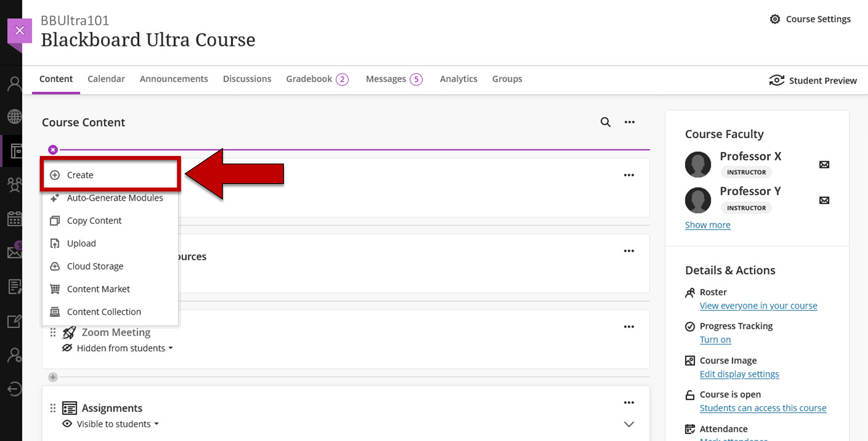Select Auto-Generate Modules

[x=110, y=198]
